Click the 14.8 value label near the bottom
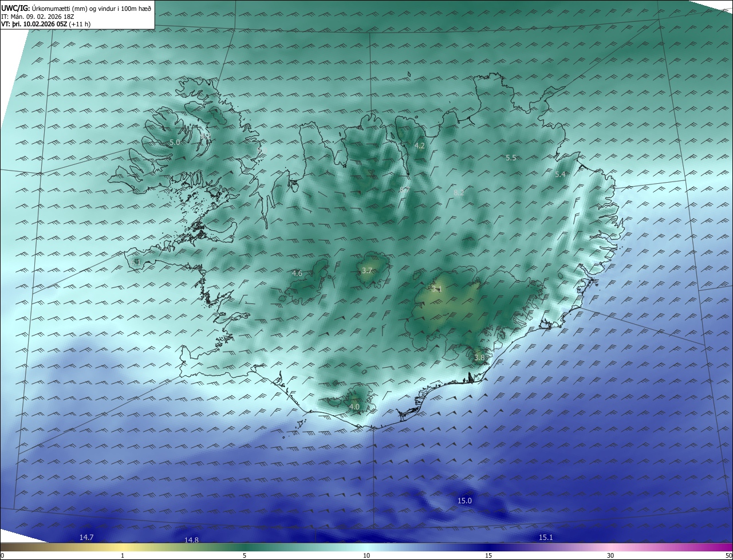This screenshot has width=733, height=560. 191,540
